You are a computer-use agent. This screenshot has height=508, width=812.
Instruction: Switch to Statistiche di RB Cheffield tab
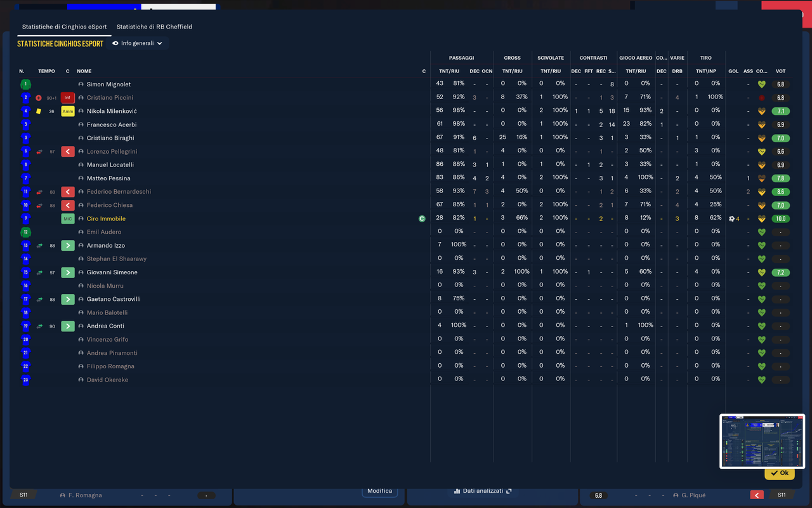point(154,27)
